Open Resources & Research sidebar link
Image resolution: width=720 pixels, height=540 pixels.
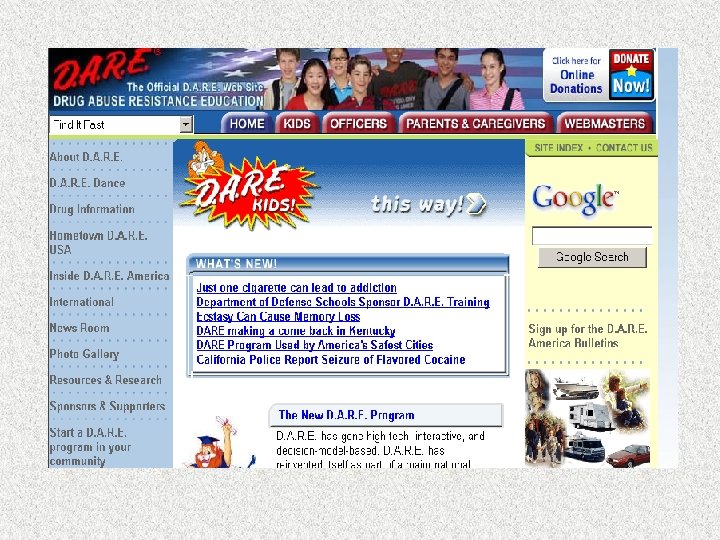click(x=105, y=380)
